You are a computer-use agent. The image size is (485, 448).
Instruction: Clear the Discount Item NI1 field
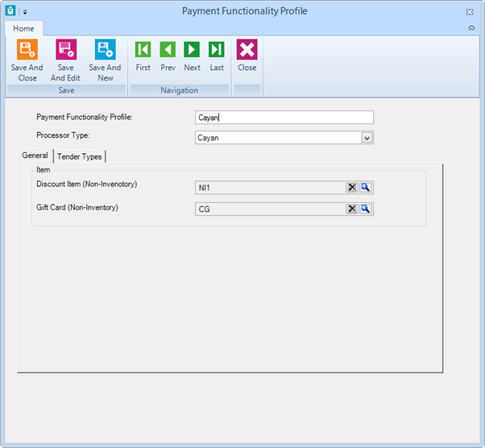click(352, 188)
